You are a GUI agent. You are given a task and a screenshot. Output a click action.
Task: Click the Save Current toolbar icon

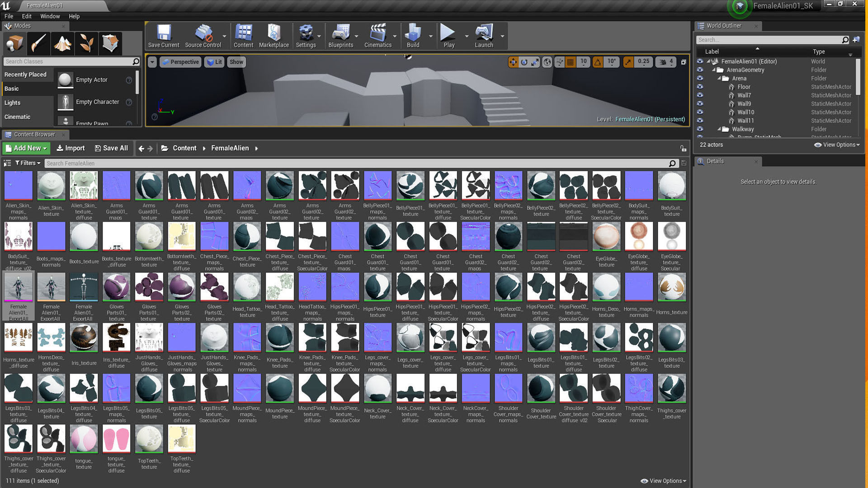pos(164,36)
